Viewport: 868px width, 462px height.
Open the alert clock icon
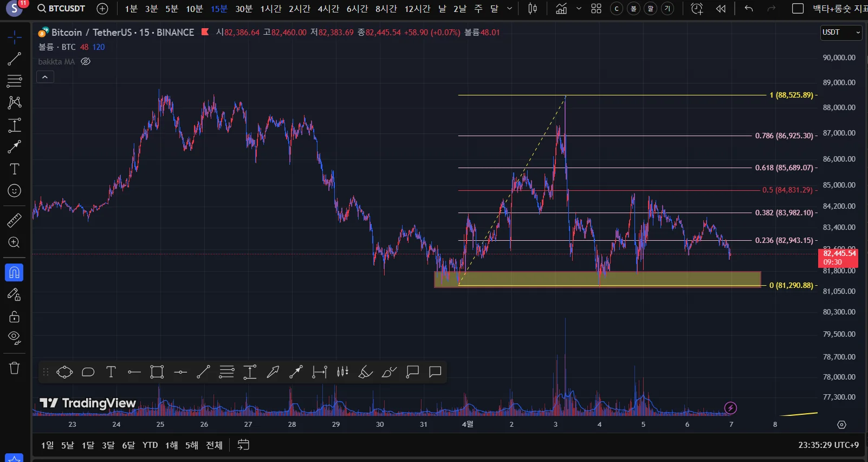coord(697,9)
